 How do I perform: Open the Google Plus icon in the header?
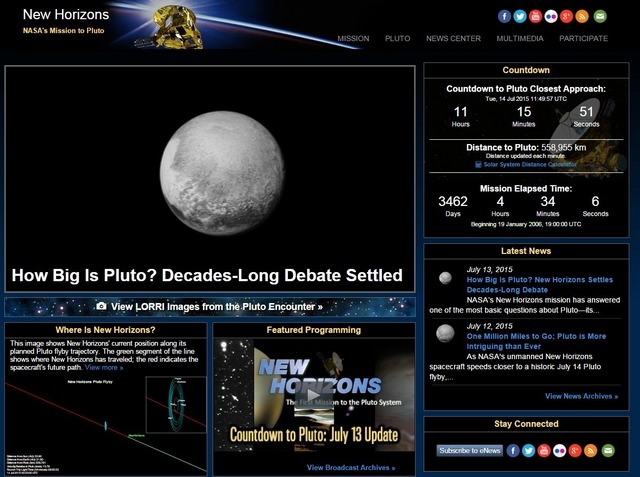tap(566, 16)
